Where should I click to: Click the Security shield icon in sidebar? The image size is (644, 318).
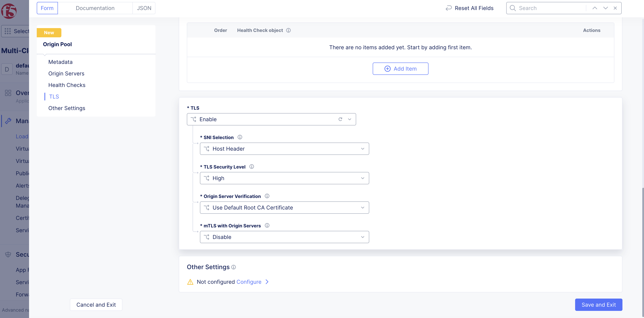point(8,254)
